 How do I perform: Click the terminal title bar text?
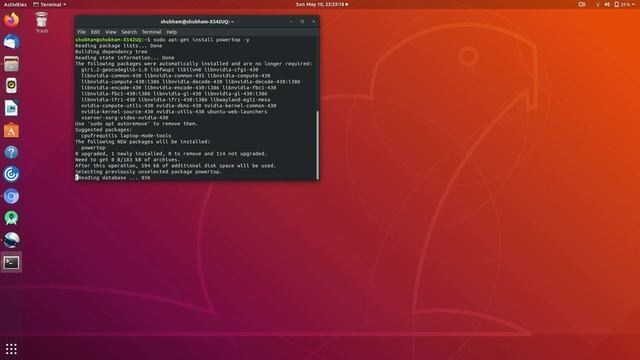coord(197,22)
